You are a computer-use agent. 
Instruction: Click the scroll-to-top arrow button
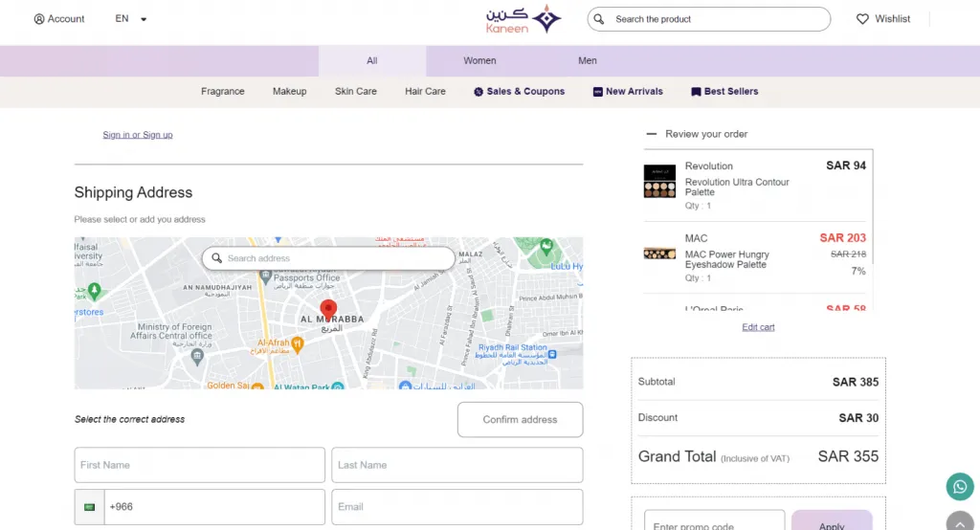point(960,522)
